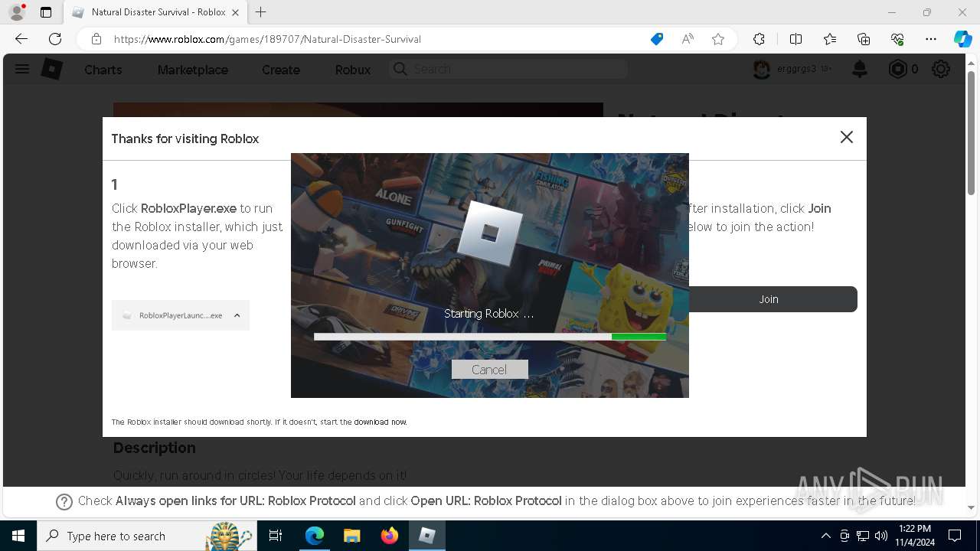
Task: Click the download now link
Action: click(x=380, y=422)
